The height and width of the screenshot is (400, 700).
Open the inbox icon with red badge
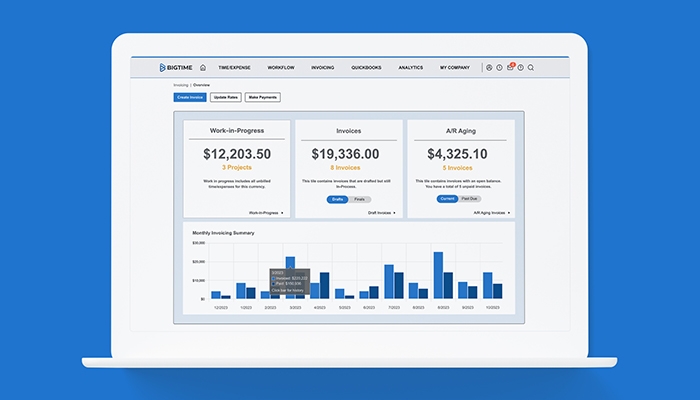click(510, 67)
